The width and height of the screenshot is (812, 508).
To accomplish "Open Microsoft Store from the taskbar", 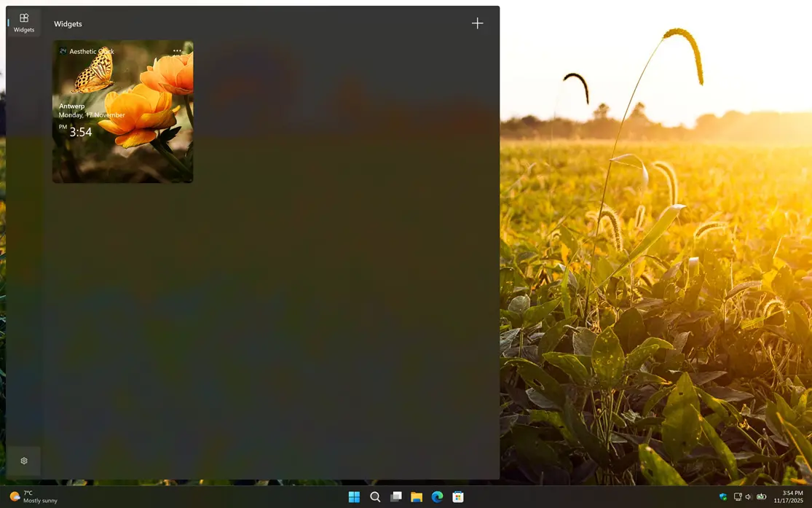I will [x=457, y=496].
